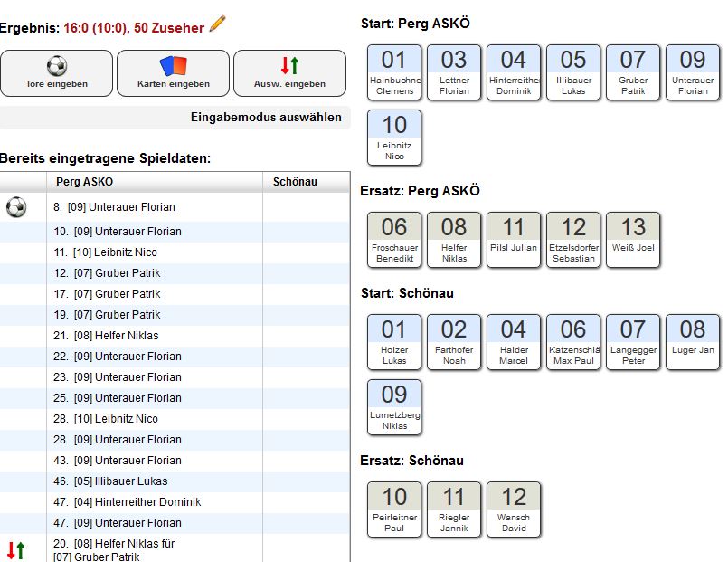Click goal entry minute 47 Unterauer Florian
The width and height of the screenshot is (728, 562).
[x=118, y=523]
